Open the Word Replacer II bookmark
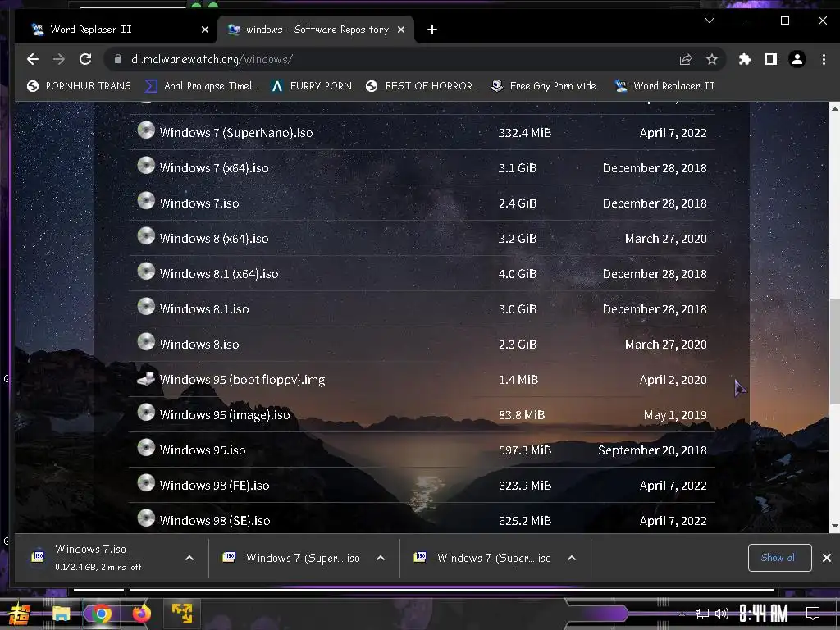The height and width of the screenshot is (630, 840). pos(664,85)
